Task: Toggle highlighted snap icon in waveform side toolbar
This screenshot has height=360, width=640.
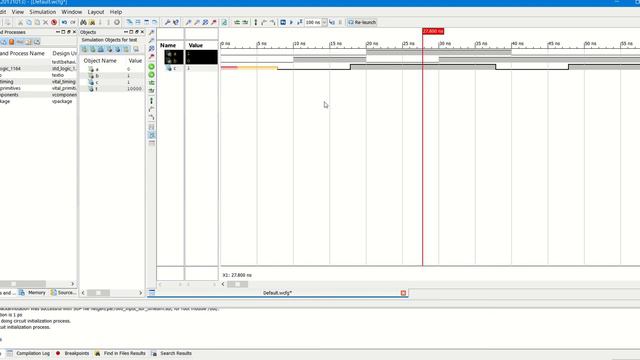Action: (151, 135)
